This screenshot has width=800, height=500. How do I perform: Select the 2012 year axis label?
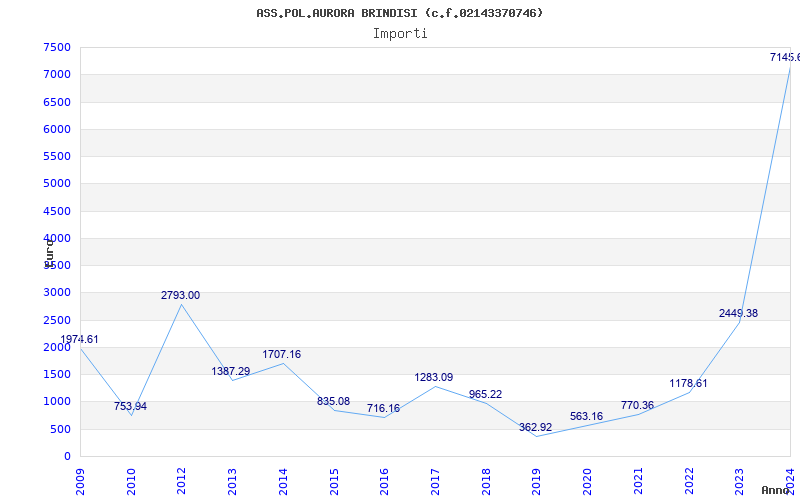click(x=181, y=482)
